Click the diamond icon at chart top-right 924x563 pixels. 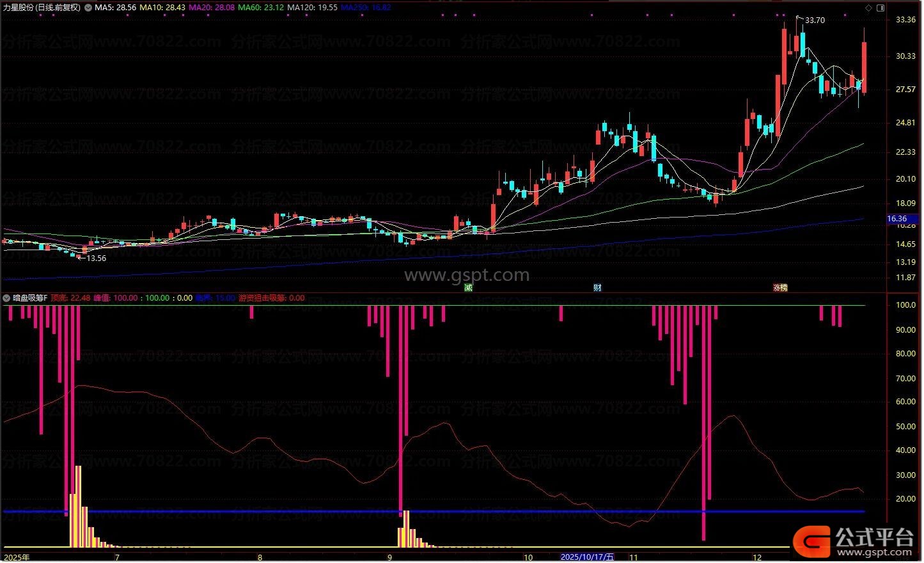[868, 8]
